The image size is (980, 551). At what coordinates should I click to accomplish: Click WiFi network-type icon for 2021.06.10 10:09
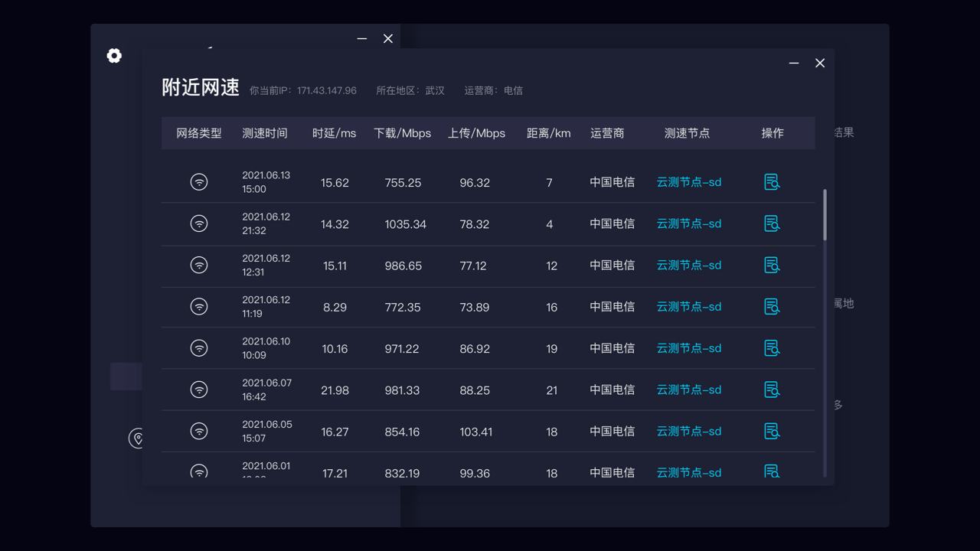(199, 347)
